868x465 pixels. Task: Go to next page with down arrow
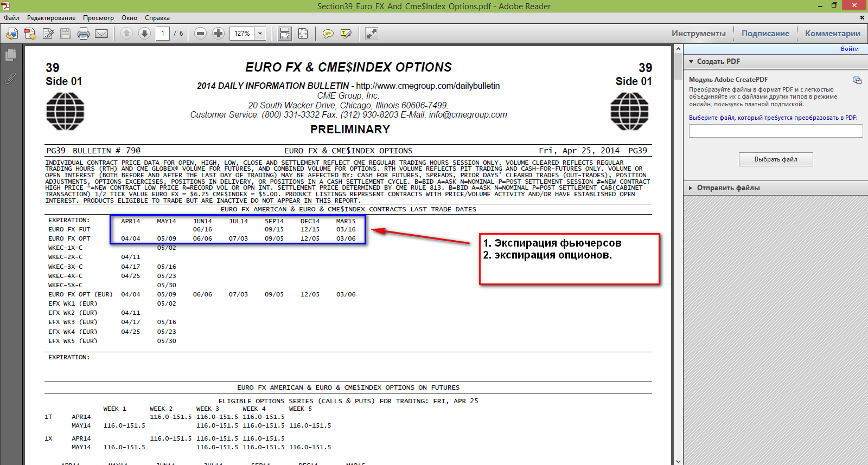coord(144,34)
